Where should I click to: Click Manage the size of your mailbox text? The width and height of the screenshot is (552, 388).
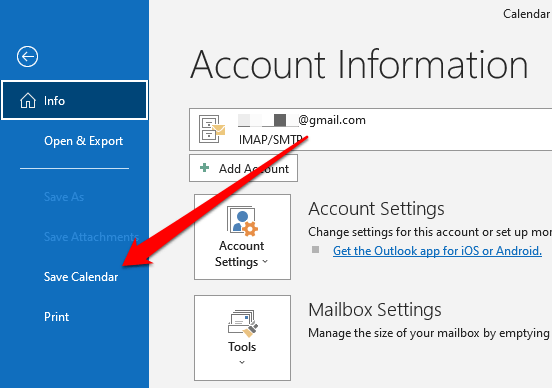[430, 333]
